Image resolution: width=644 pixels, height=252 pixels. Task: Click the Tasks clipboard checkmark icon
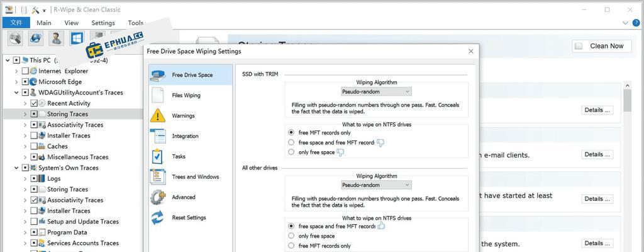click(x=158, y=156)
